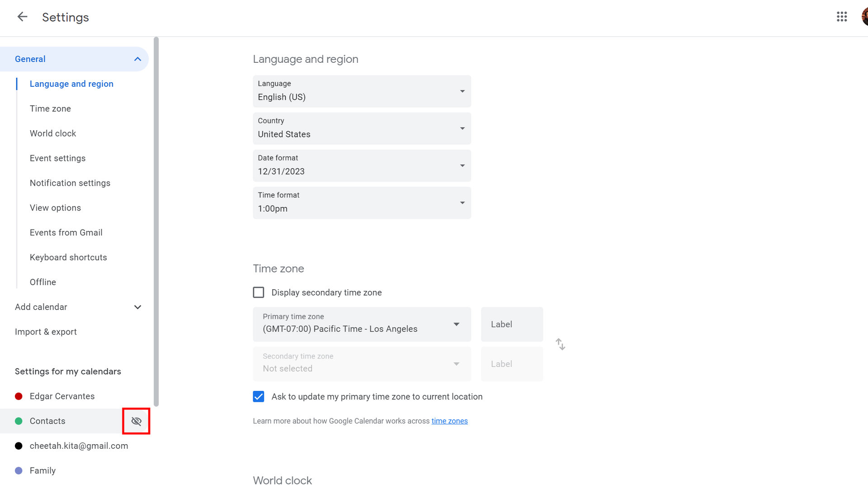Collapse the General section chevron

click(x=137, y=59)
